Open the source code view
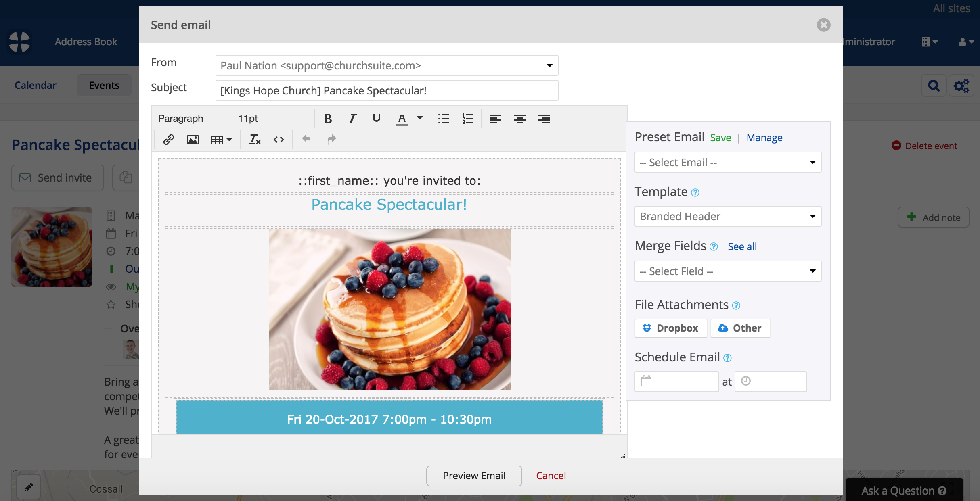 [x=279, y=140]
